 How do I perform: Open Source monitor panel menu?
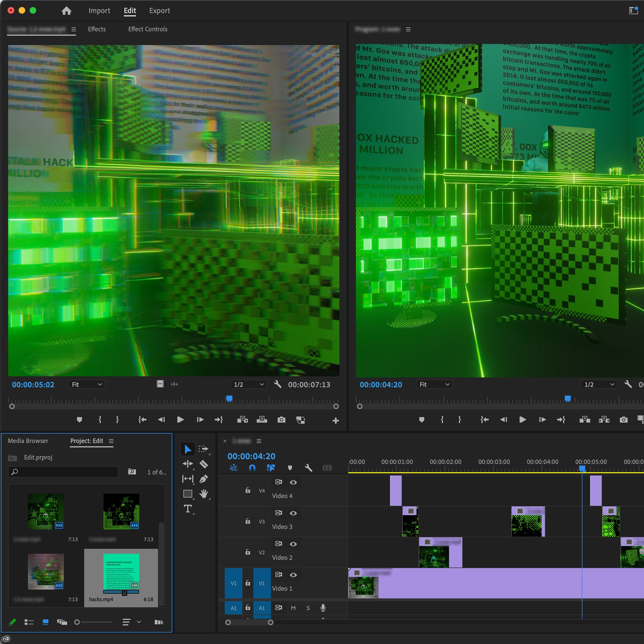click(x=74, y=30)
